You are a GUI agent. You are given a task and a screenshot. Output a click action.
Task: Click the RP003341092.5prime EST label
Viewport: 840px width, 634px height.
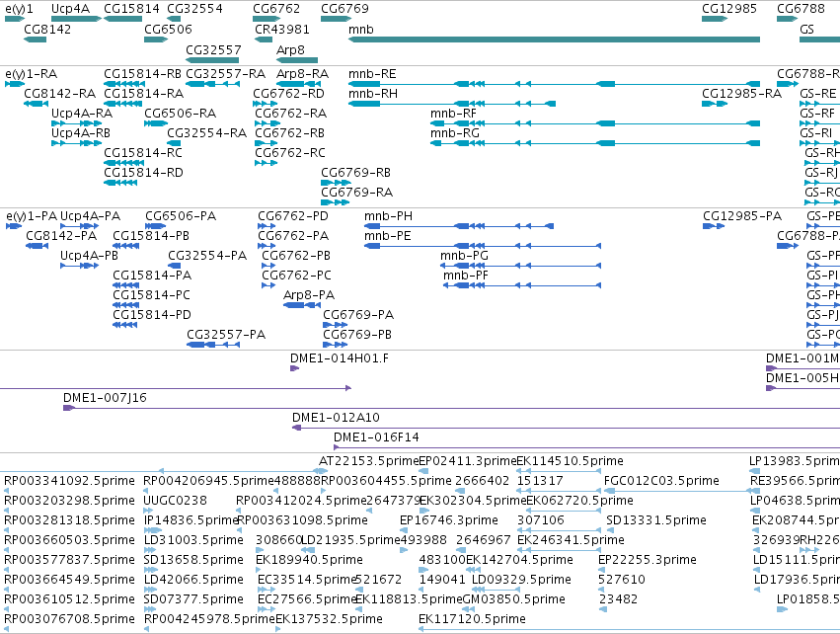coord(70,481)
